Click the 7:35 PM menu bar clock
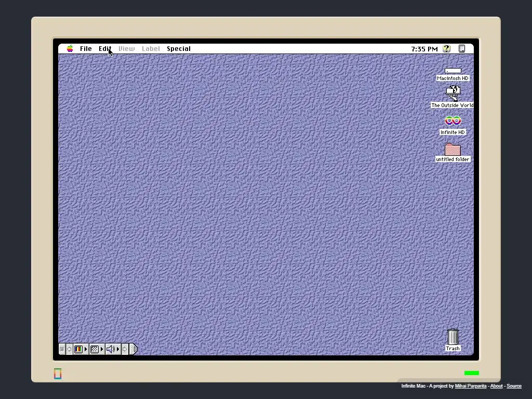The image size is (532, 399). [424, 49]
